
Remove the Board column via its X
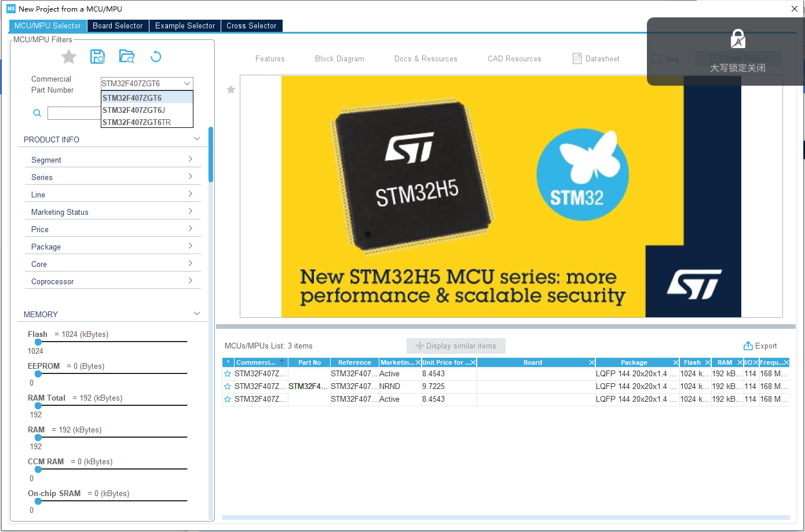(x=592, y=362)
